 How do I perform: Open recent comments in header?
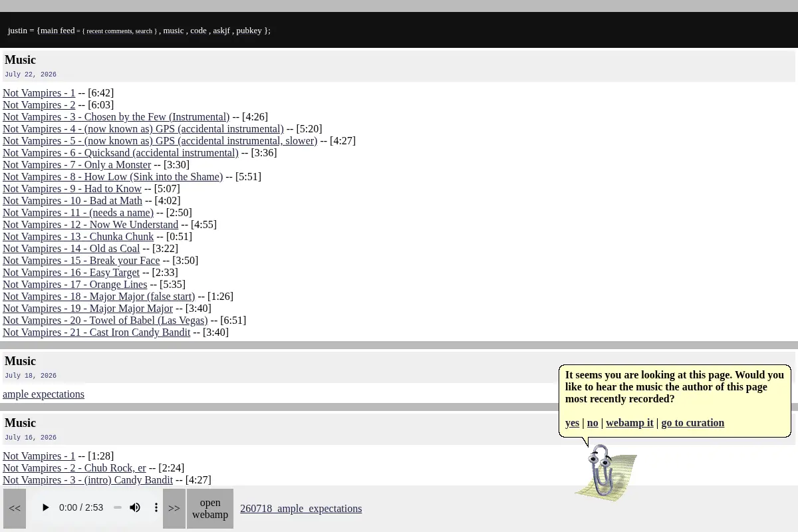109,31
